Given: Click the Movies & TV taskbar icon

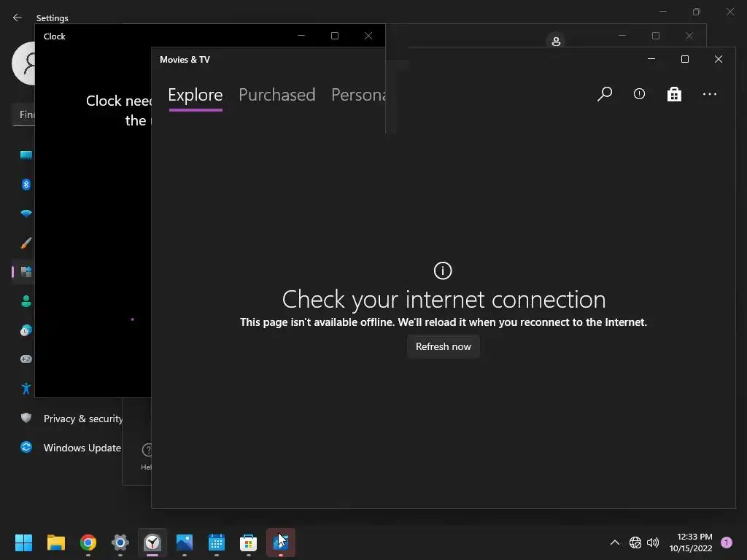Looking at the screenshot, I should coord(281,542).
